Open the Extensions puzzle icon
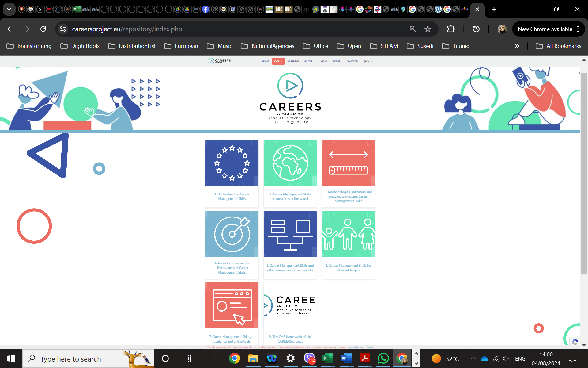This screenshot has width=588, height=368. [451, 29]
